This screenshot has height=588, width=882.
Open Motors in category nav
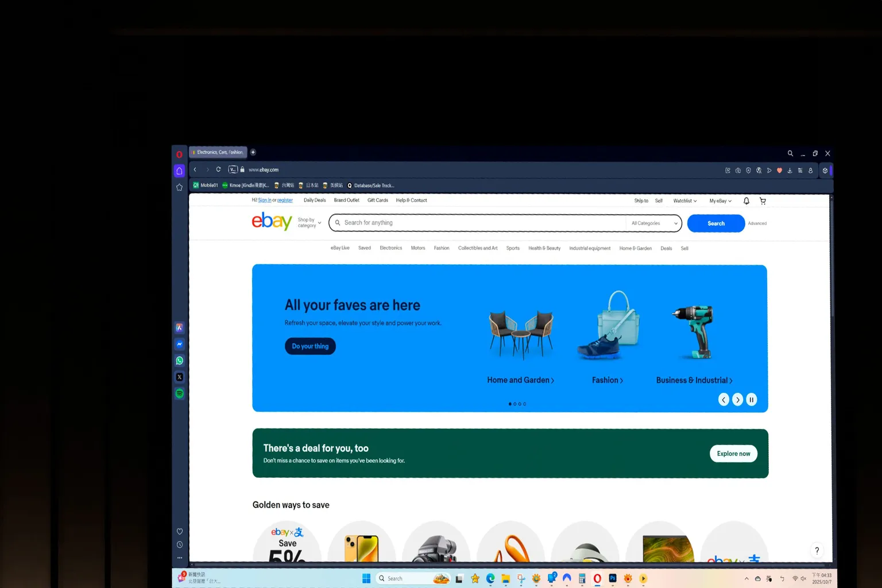pos(418,248)
